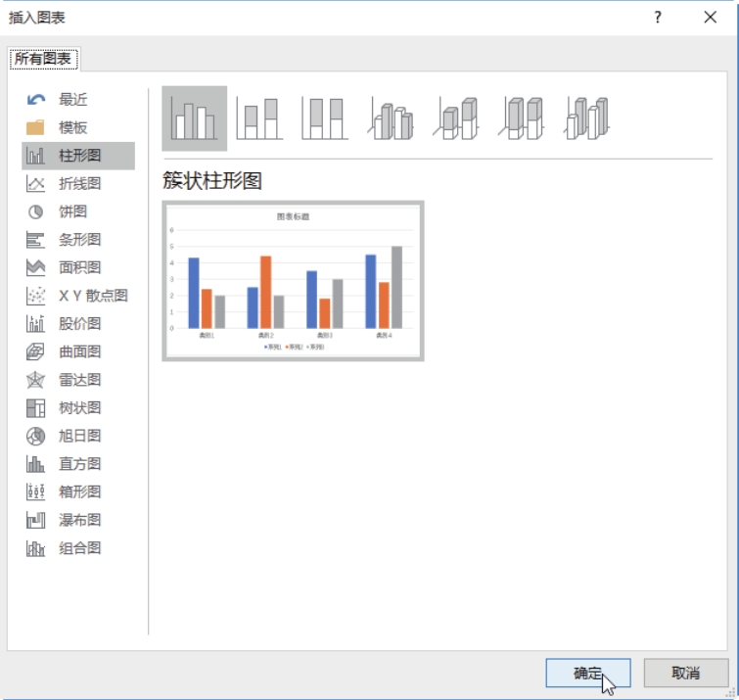Select 最近 in the chart category list
The height and width of the screenshot is (700, 739).
click(73, 100)
